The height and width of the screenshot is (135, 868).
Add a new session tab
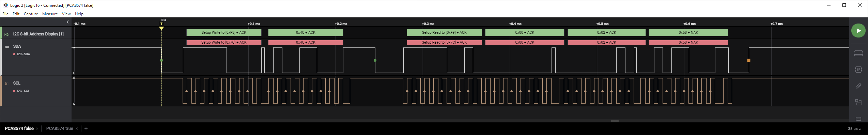point(86,129)
